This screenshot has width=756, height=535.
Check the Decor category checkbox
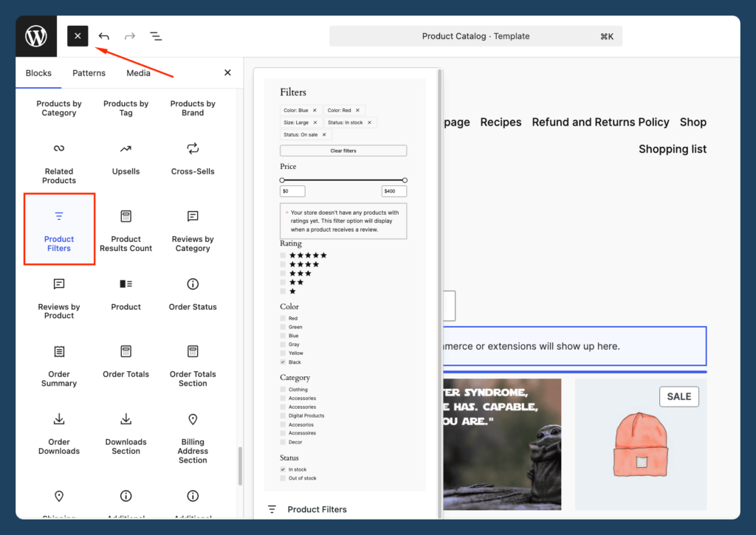pyautogui.click(x=283, y=442)
